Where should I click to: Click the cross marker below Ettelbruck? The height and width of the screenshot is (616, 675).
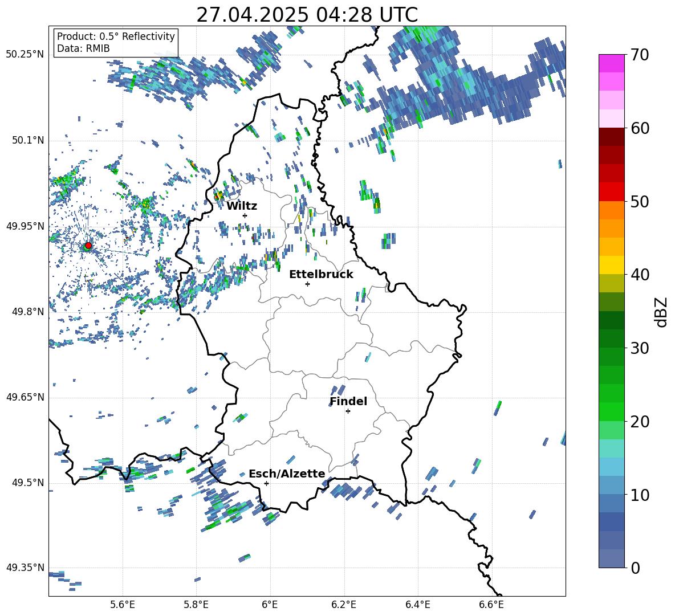coord(307,284)
